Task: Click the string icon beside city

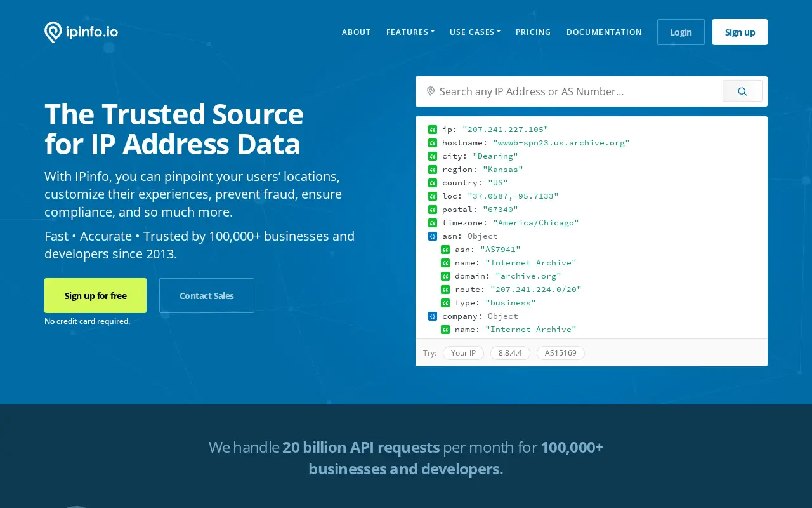Action: [433, 156]
